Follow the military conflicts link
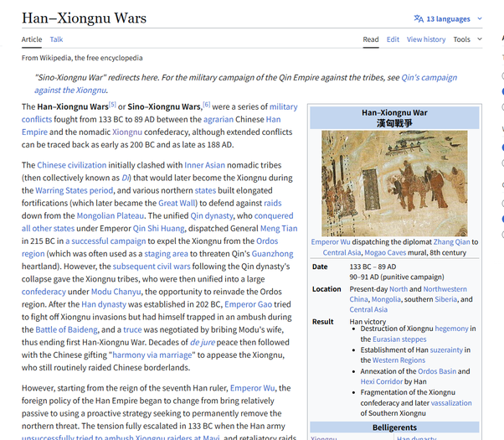 pyautogui.click(x=283, y=106)
